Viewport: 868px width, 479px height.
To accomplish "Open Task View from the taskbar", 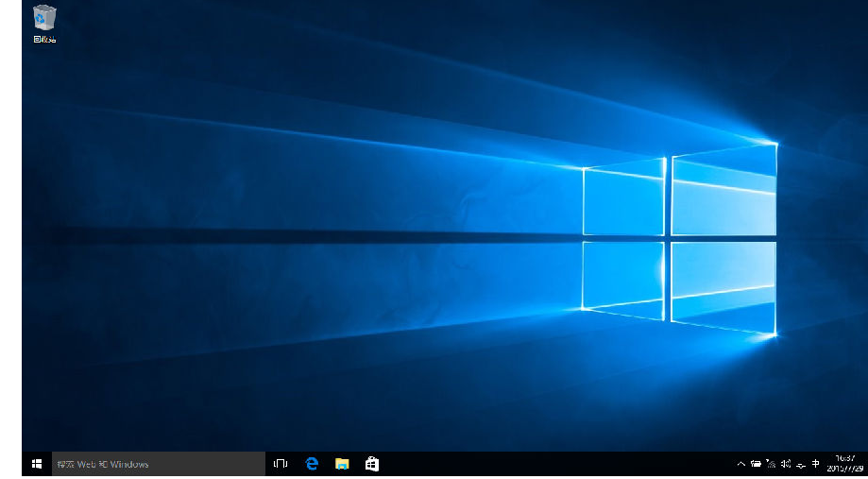I will [281, 464].
